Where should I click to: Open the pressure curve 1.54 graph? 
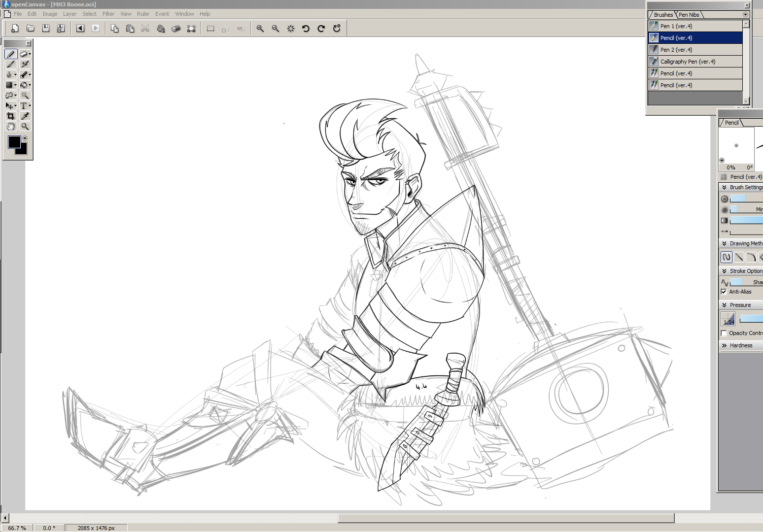728,319
